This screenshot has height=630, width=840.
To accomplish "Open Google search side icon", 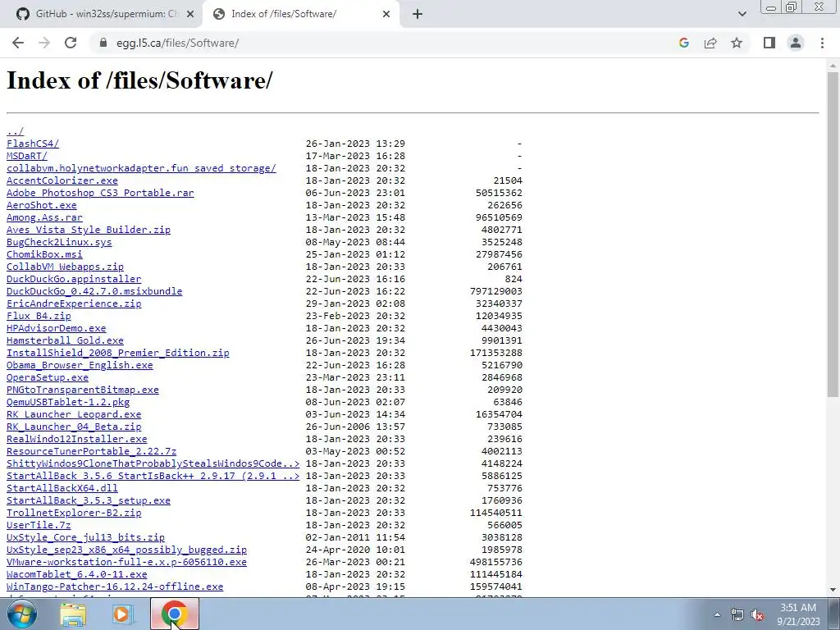I will coord(683,43).
